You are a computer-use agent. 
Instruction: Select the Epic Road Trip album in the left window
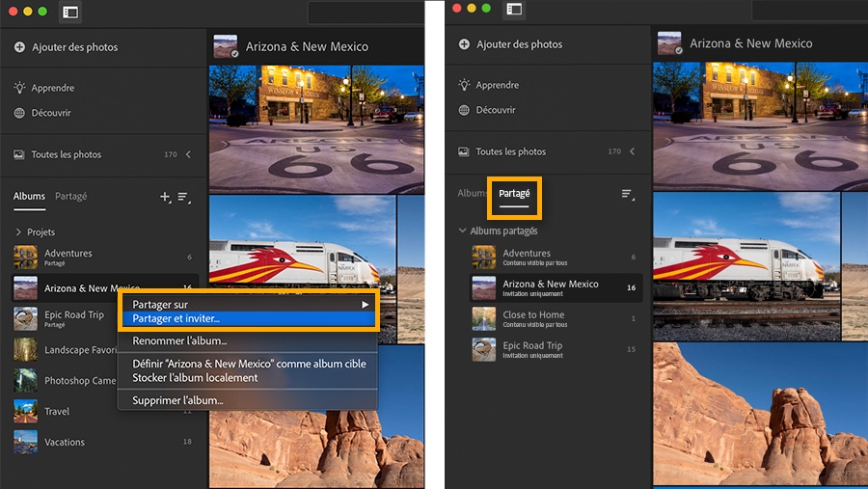click(x=65, y=318)
